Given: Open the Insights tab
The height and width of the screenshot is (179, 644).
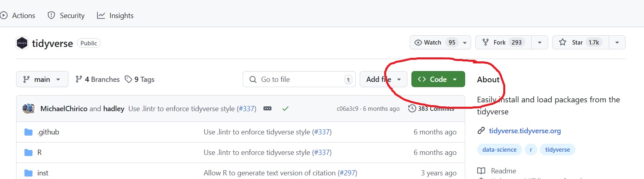Looking at the screenshot, I should pos(115,16).
